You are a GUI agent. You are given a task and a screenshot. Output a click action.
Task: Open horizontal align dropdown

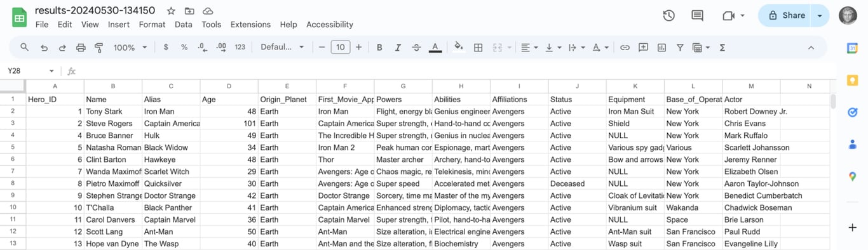click(x=529, y=48)
